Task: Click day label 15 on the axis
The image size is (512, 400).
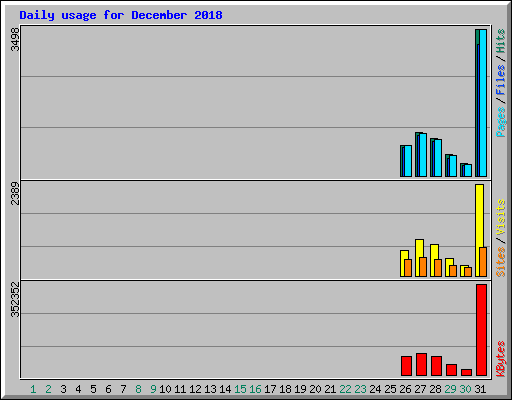Action: (x=240, y=389)
